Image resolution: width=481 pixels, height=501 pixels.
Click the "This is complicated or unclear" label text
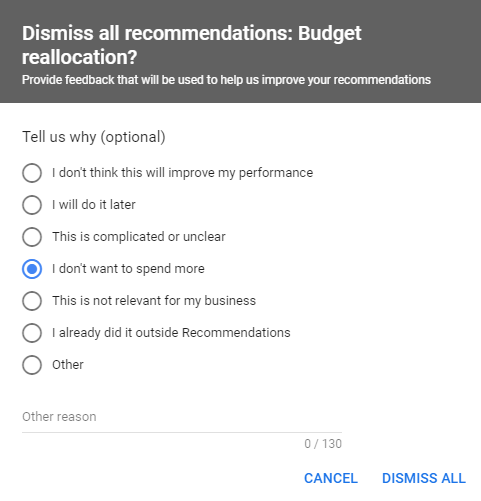tap(139, 237)
